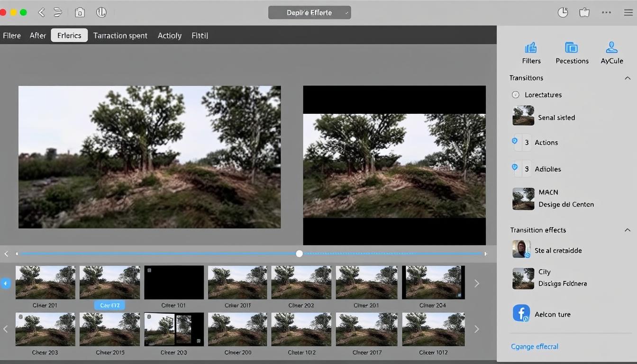Click the white timeline scrubber handle
This screenshot has width=637, height=364.
tap(299, 254)
